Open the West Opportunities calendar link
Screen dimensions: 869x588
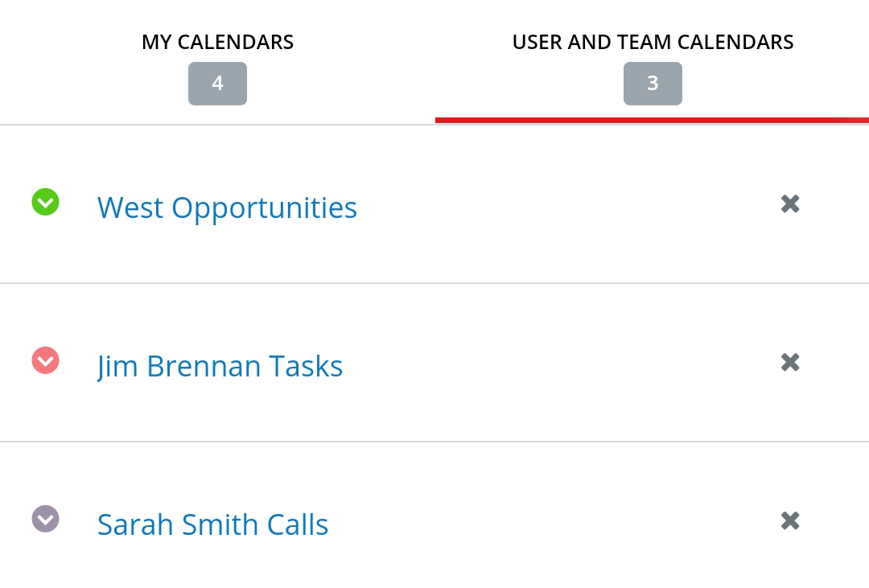click(x=227, y=207)
